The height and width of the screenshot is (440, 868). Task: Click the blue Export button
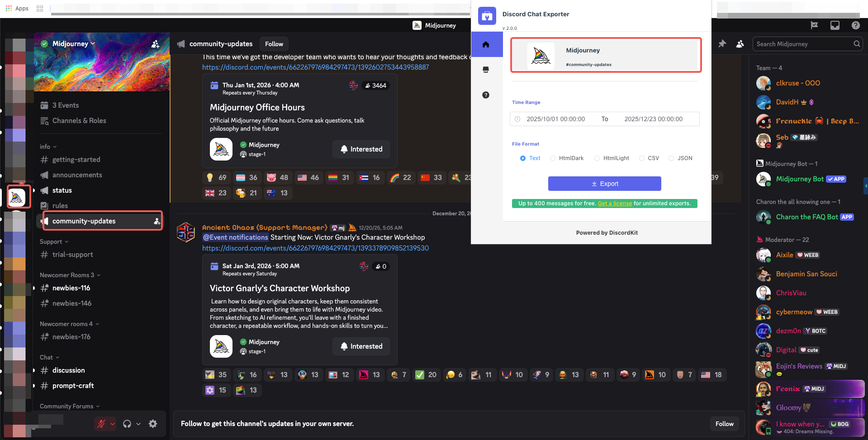point(604,184)
